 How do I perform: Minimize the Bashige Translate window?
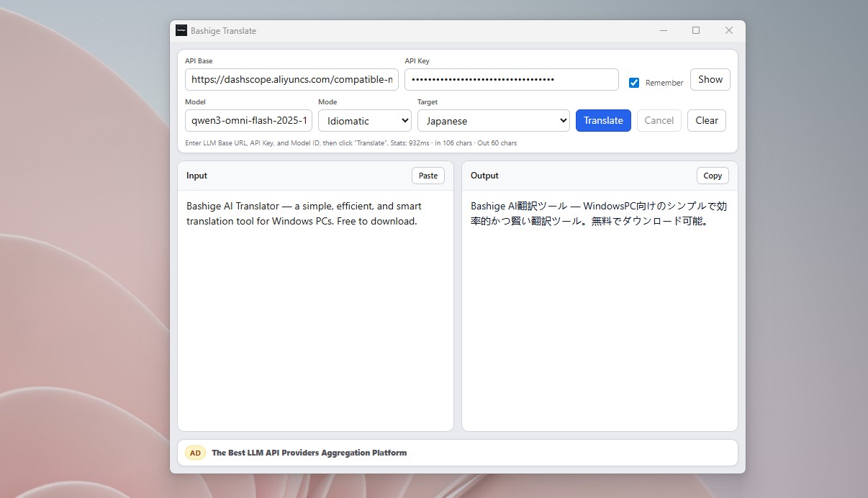(x=663, y=30)
